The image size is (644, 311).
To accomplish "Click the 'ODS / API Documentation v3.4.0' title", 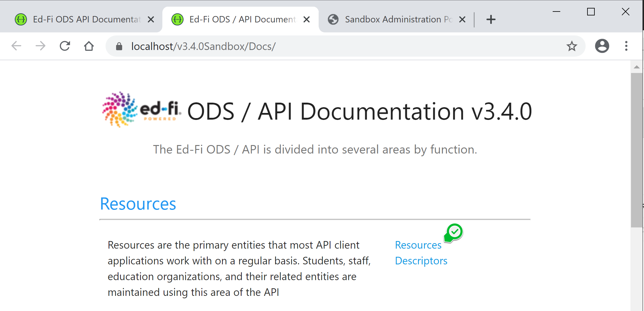I will click(359, 111).
